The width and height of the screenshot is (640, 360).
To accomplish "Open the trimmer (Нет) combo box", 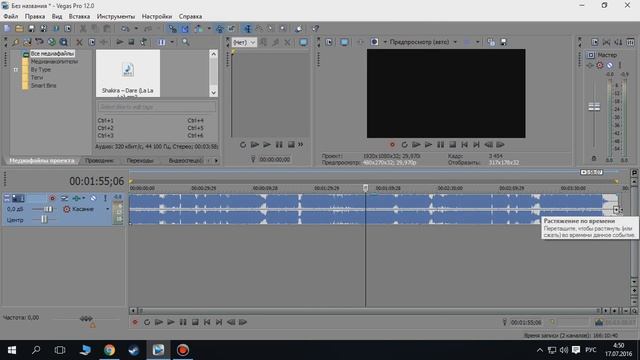I will [x=244, y=42].
